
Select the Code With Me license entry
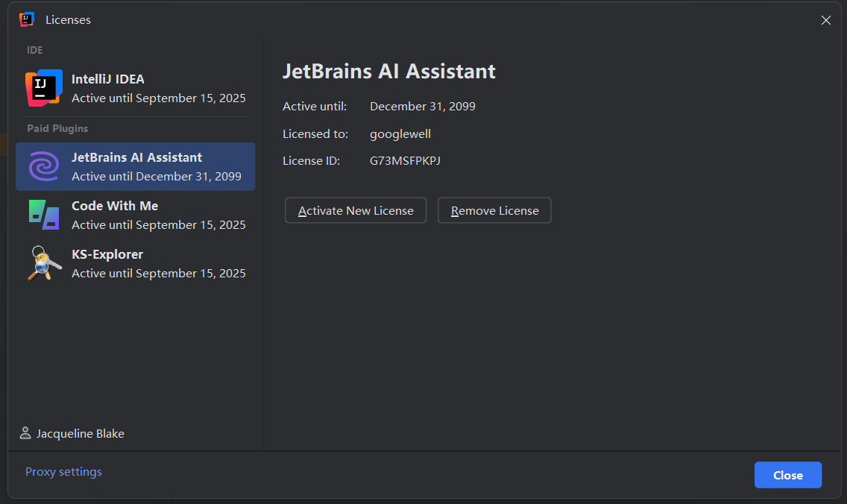click(135, 215)
